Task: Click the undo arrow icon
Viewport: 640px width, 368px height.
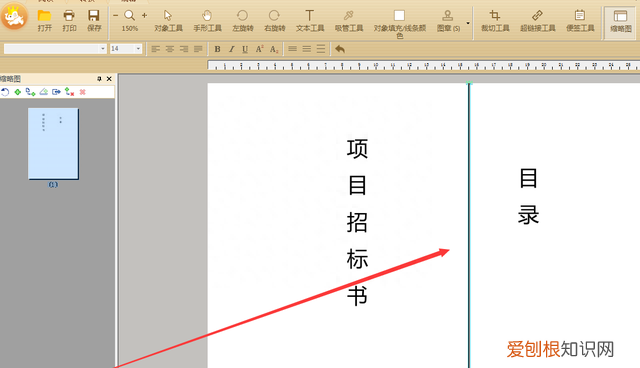Action: 340,49
